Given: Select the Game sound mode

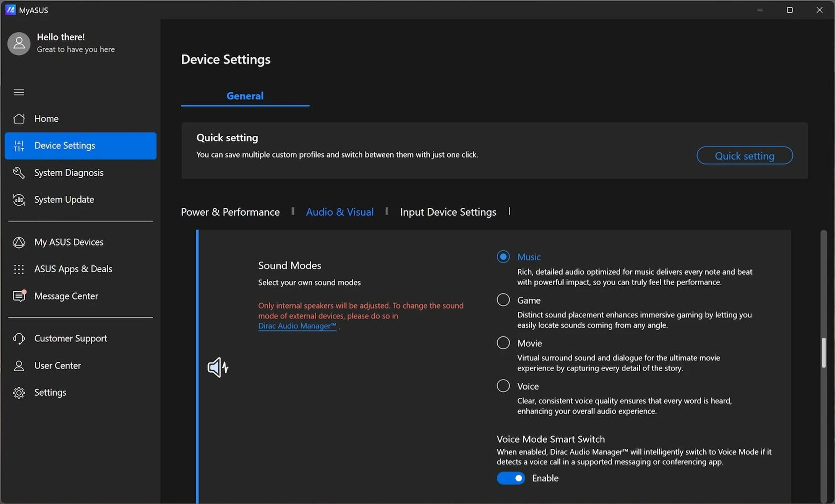Looking at the screenshot, I should click(x=503, y=300).
